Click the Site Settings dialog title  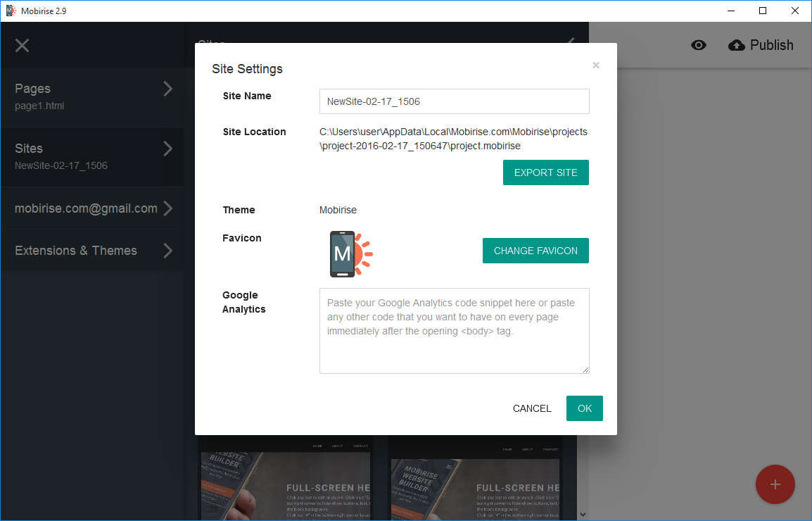[x=247, y=69]
